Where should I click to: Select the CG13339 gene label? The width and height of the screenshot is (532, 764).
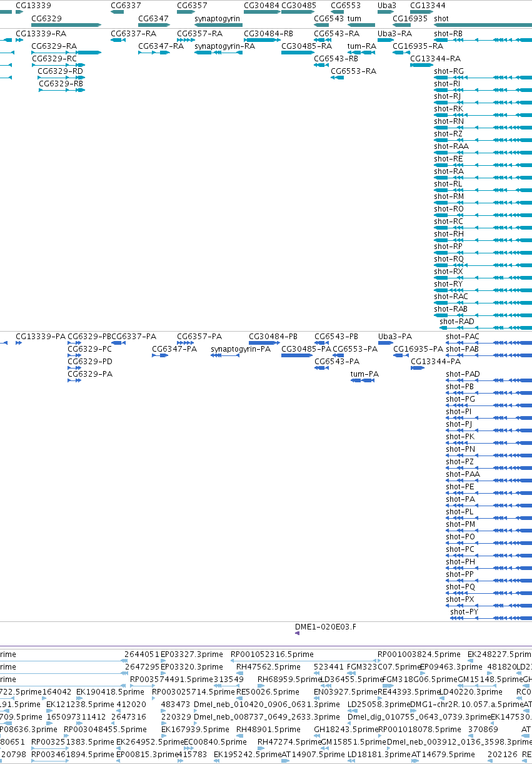[x=33, y=6]
